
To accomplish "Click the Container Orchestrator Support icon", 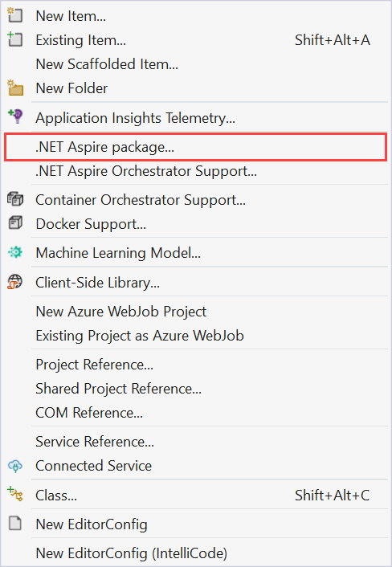I will (15, 199).
